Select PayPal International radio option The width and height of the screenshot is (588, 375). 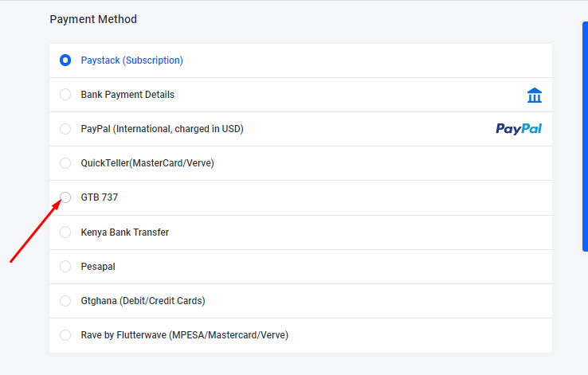tap(65, 129)
